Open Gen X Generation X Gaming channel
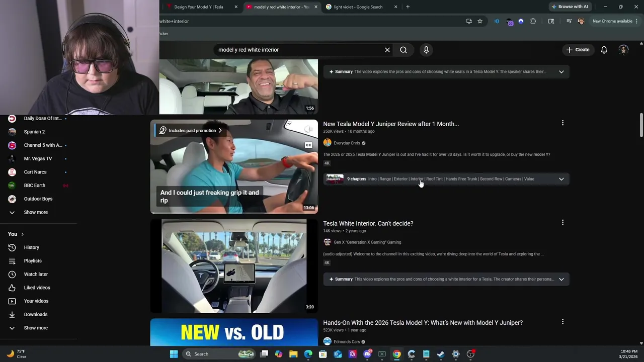The height and width of the screenshot is (362, 644). coord(367,242)
